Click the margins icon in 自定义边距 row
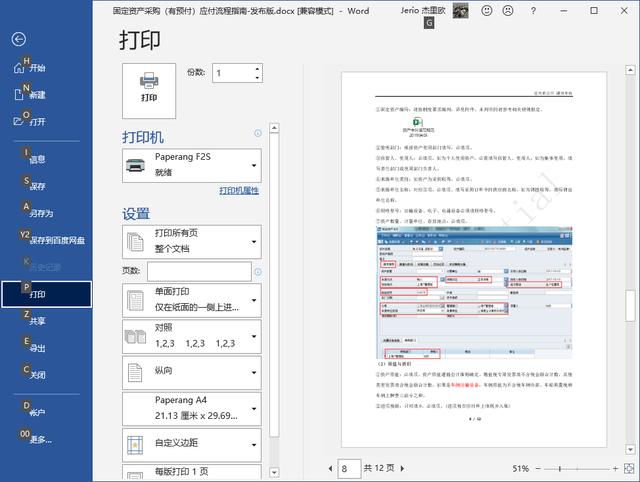Viewport: 640px width, 482px height. pyautogui.click(x=135, y=445)
